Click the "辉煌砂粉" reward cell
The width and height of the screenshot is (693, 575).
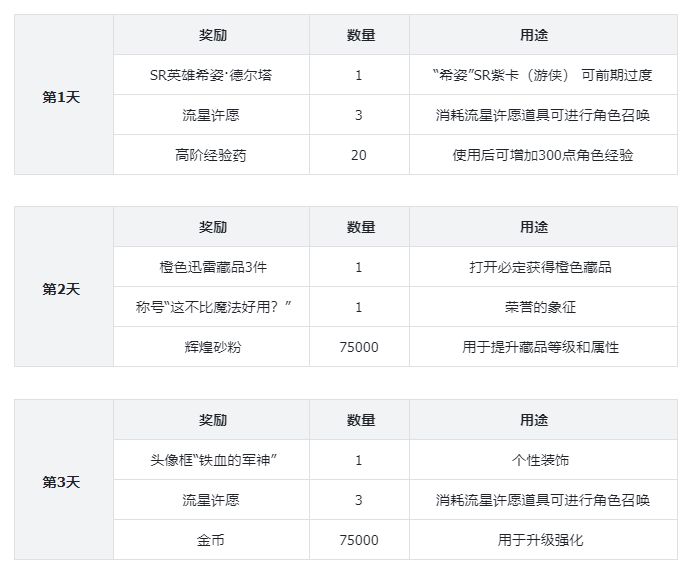pyautogui.click(x=211, y=347)
